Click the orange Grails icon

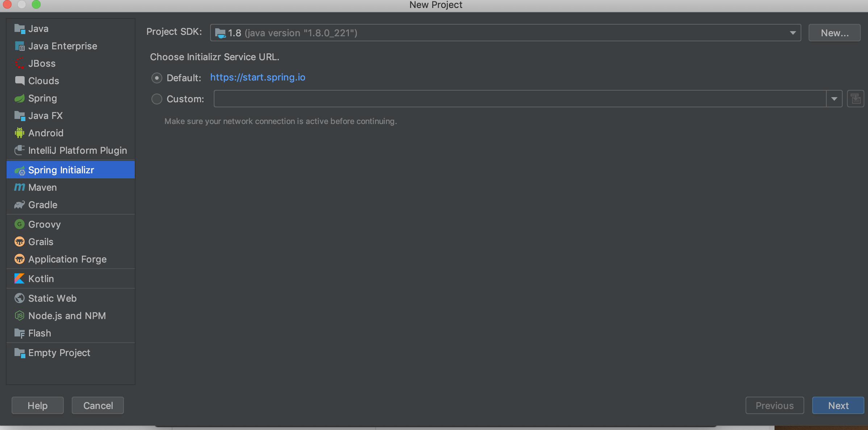point(20,242)
